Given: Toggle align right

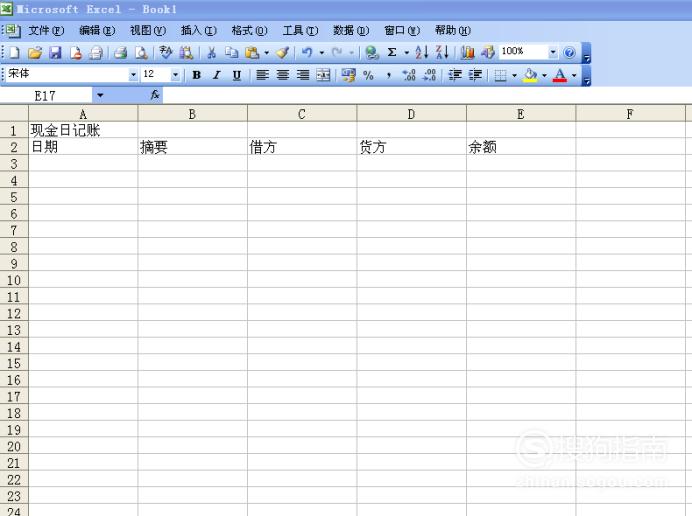Looking at the screenshot, I should tap(303, 75).
